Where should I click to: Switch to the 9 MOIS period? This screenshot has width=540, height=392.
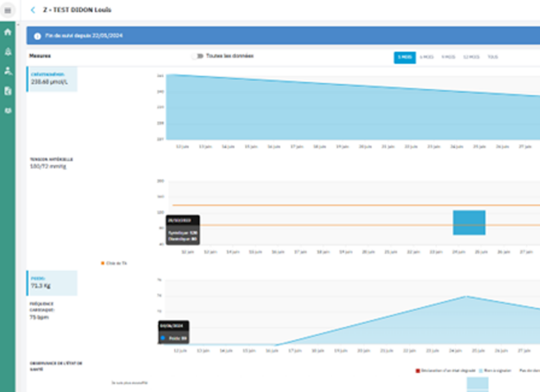click(448, 57)
